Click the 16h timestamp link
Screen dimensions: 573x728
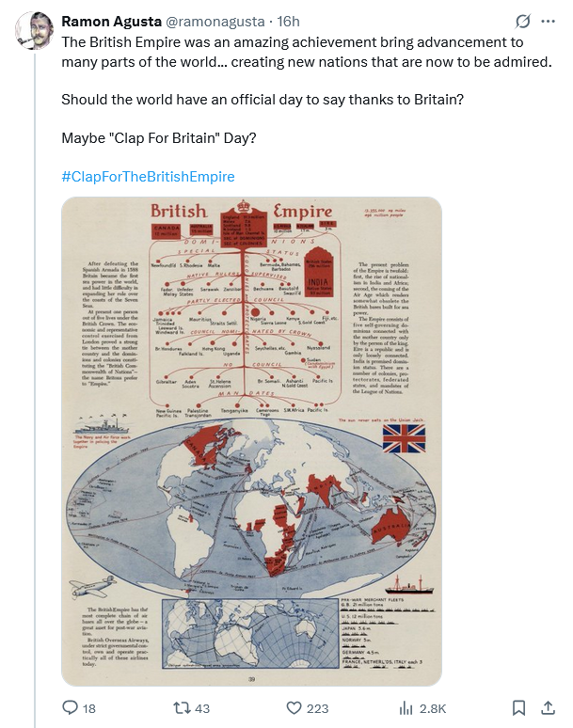click(x=288, y=22)
